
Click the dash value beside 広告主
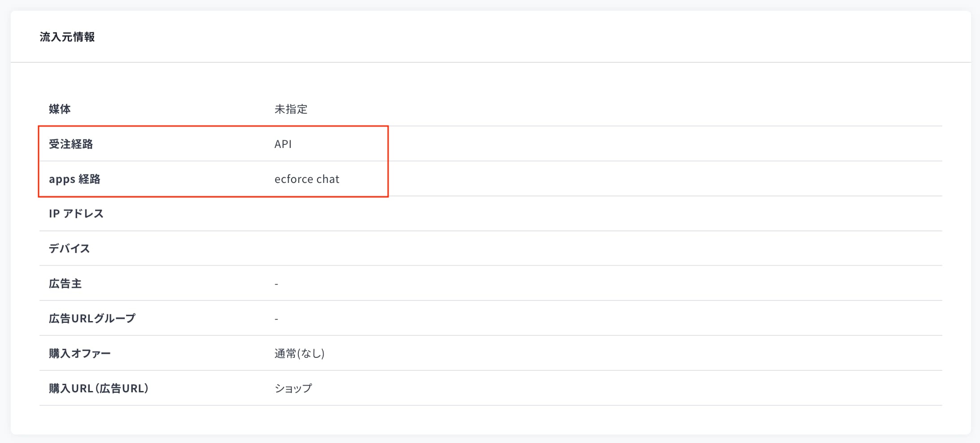276,284
